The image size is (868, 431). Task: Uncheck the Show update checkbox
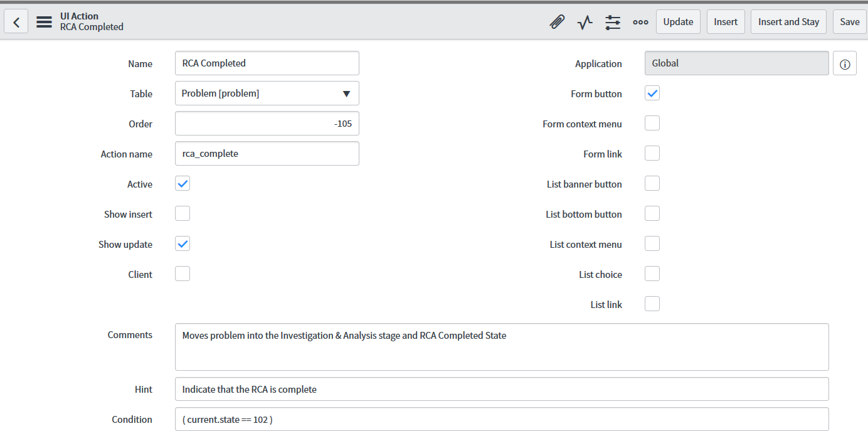[x=183, y=244]
